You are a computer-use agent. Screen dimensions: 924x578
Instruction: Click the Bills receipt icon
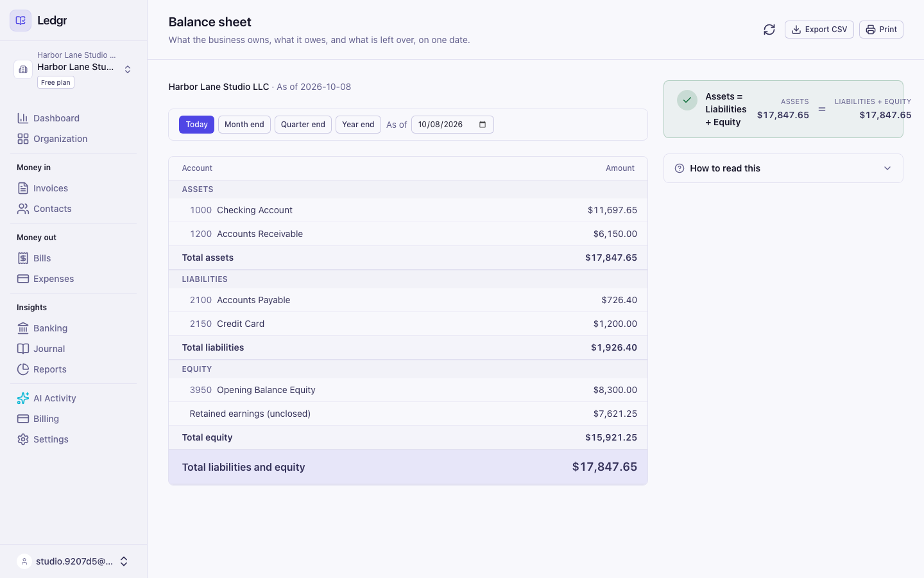point(23,258)
